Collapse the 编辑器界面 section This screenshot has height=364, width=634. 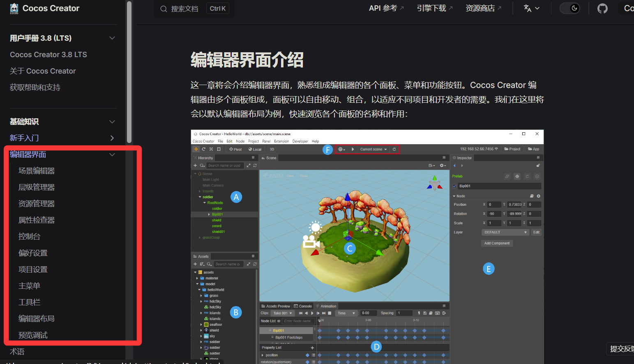(112, 154)
